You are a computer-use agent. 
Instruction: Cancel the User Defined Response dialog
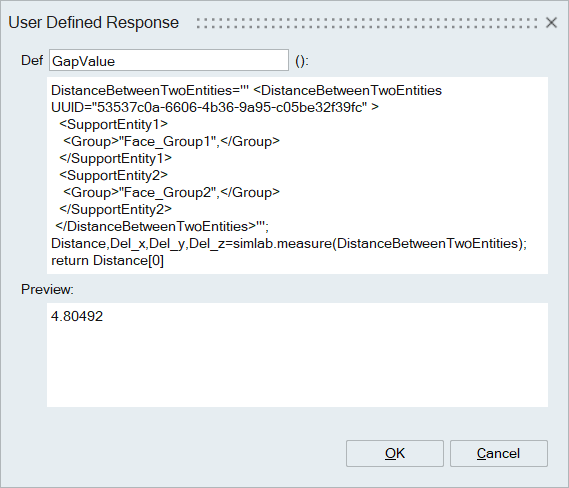click(x=499, y=453)
